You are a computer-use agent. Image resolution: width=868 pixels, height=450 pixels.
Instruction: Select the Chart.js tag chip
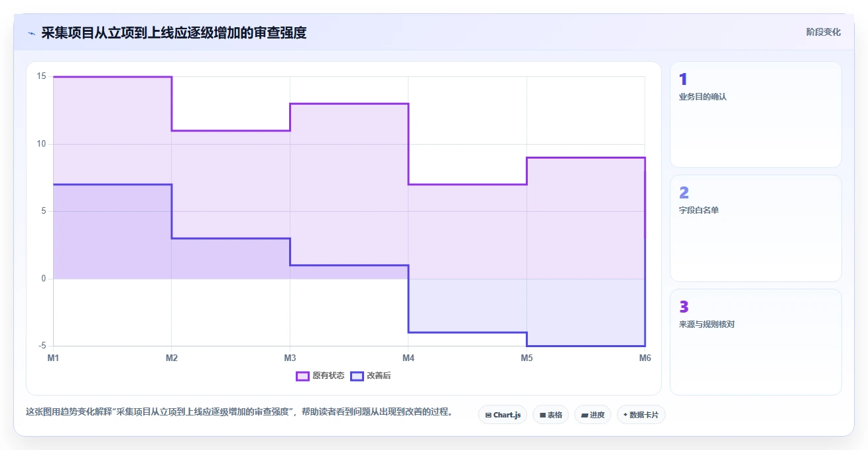pos(503,415)
